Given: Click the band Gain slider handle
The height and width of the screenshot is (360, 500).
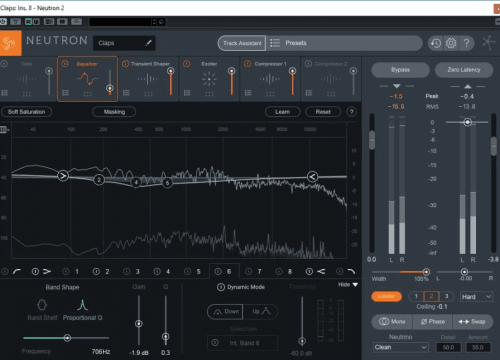Looking at the screenshot, I should point(139,324).
